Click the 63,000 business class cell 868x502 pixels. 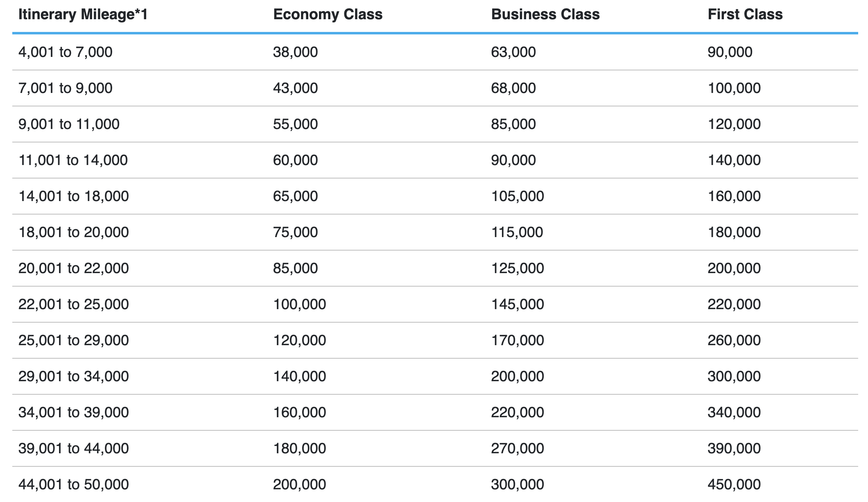pyautogui.click(x=513, y=52)
